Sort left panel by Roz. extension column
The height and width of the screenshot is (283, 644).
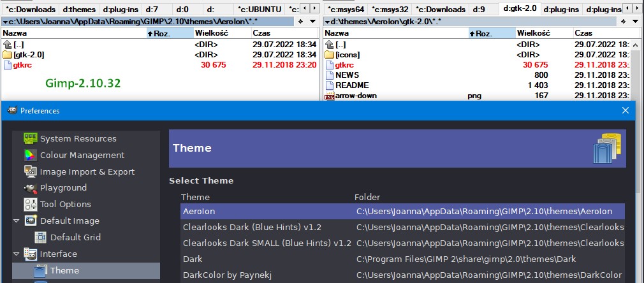[170, 33]
